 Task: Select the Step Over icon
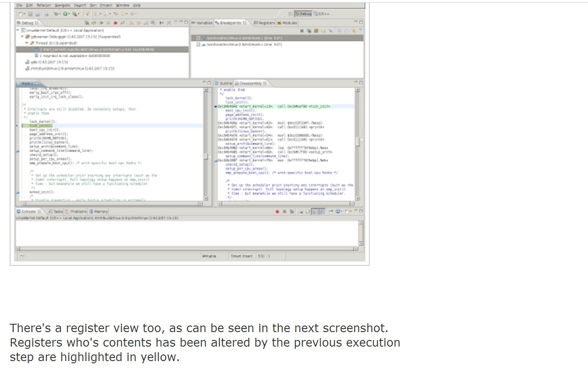pos(139,22)
